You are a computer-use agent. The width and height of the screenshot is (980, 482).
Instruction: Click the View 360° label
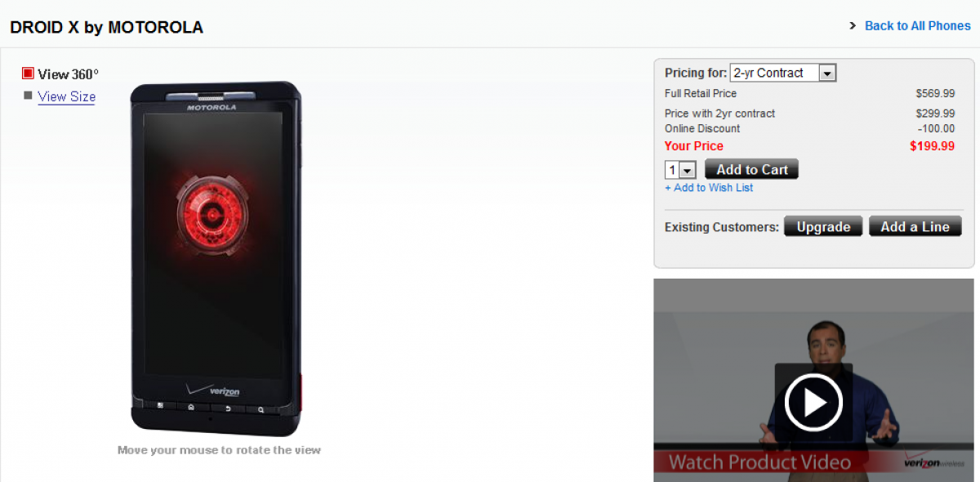68,74
